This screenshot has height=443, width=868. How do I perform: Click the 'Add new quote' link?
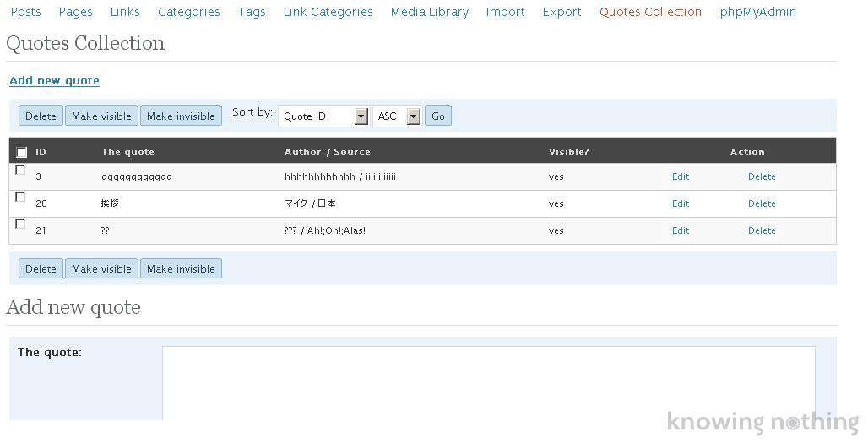[x=54, y=81]
